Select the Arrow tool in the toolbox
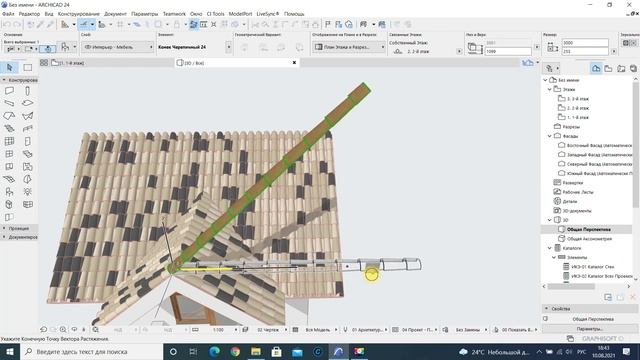 click(x=10, y=67)
